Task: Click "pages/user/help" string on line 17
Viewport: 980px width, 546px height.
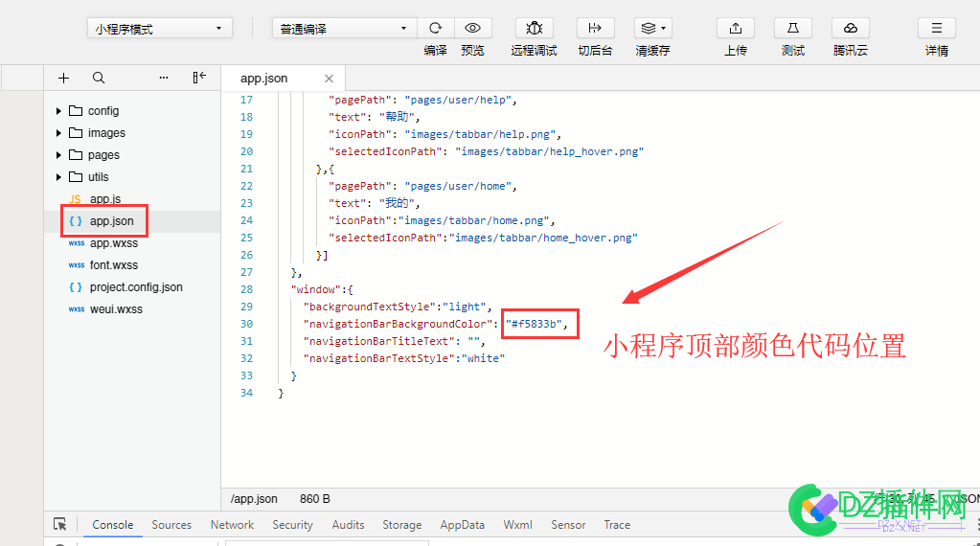Action: (458, 100)
